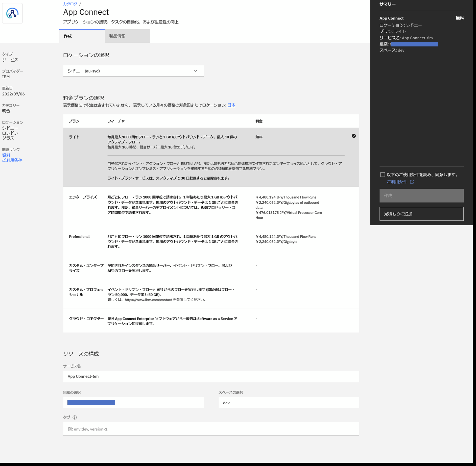
Task: Click the フィーチャー column header
Action: click(x=118, y=121)
